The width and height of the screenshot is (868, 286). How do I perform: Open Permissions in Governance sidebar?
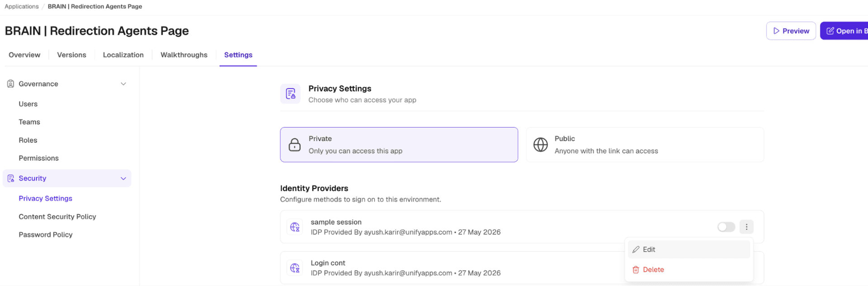click(38, 158)
